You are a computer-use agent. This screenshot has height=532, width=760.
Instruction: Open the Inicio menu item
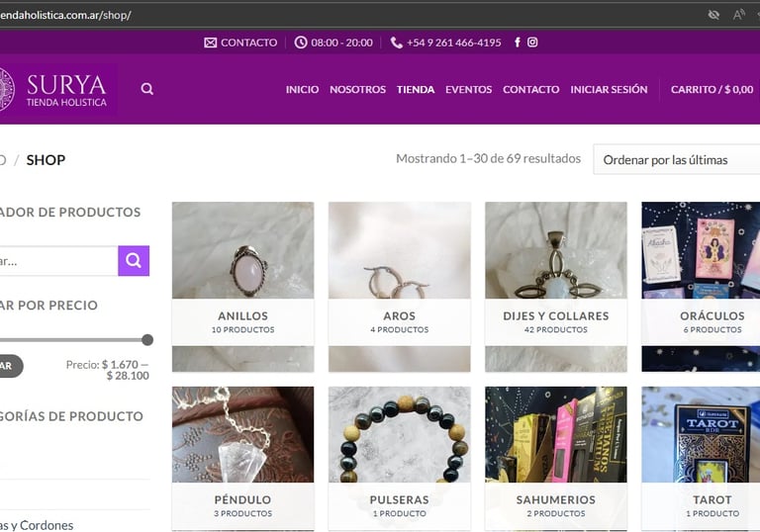tap(302, 90)
